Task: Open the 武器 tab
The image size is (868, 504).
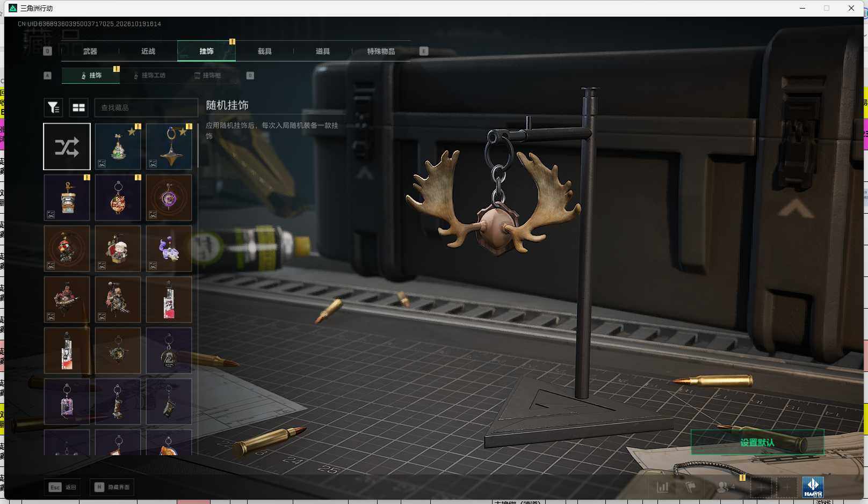Action: click(x=90, y=51)
